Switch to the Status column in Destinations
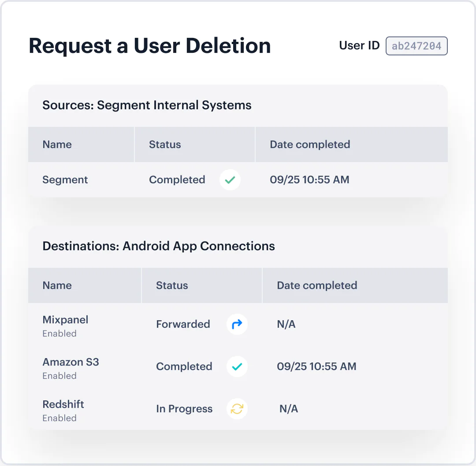 pyautogui.click(x=172, y=285)
